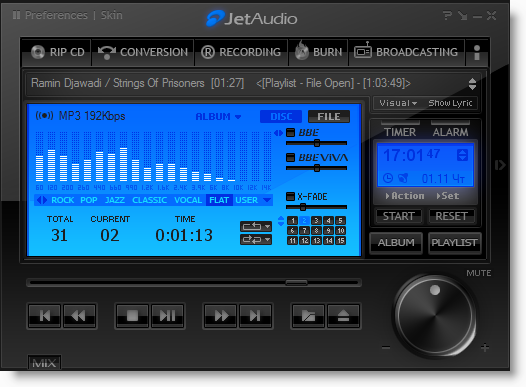Click the title bar scroll arrows
The image size is (526, 387).
click(472, 84)
